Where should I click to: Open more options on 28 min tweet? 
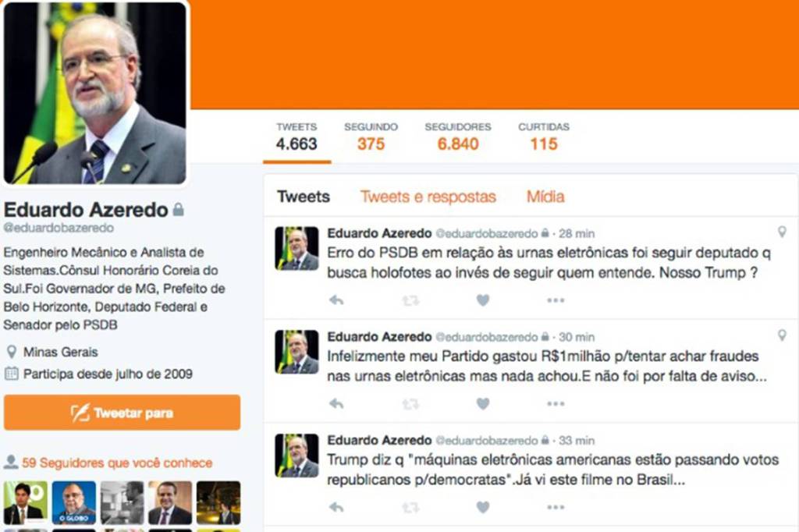click(x=556, y=300)
